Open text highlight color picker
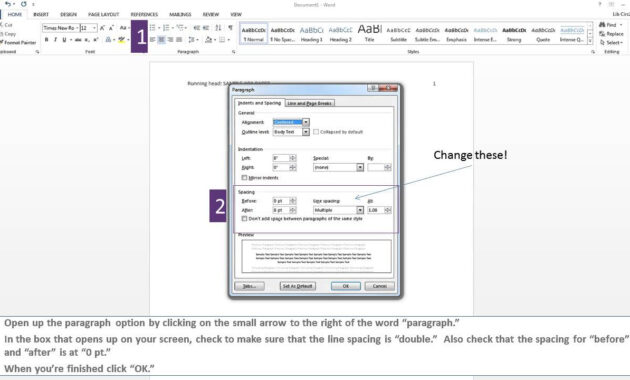Viewport: 630px width, 380px height. click(x=124, y=40)
